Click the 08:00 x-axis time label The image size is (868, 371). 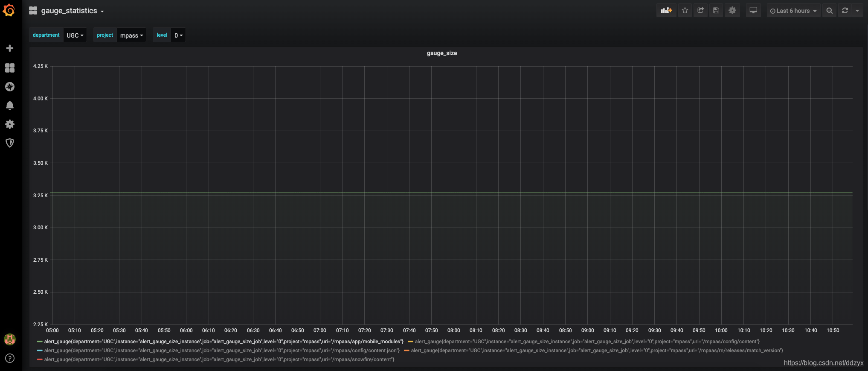coord(453,330)
